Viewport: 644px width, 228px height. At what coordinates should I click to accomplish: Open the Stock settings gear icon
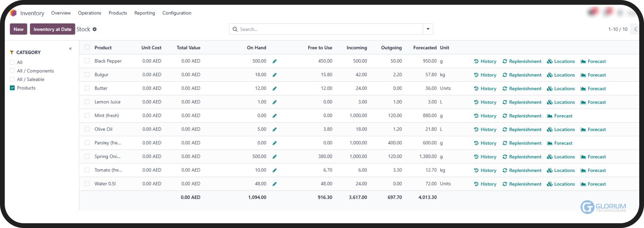point(95,29)
